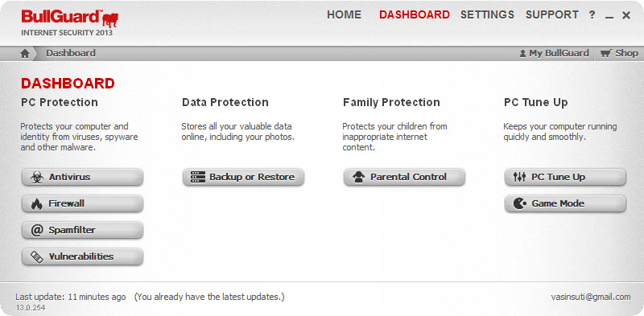644x316 pixels.
Task: Select the DASHBOARD tab
Action: 415,14
